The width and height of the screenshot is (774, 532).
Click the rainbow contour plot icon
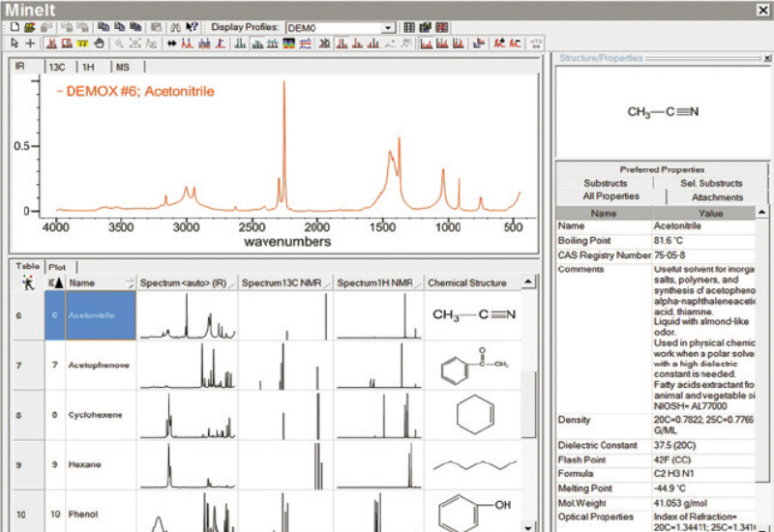pos(287,44)
